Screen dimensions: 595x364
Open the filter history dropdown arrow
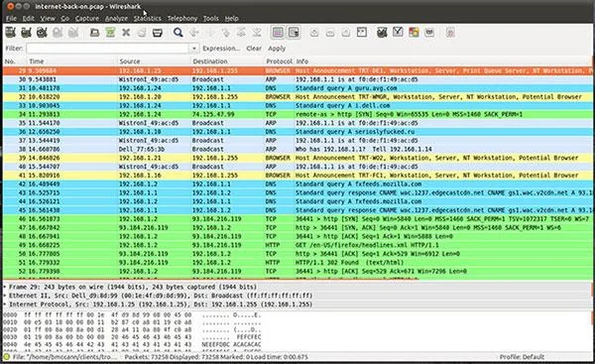(194, 49)
